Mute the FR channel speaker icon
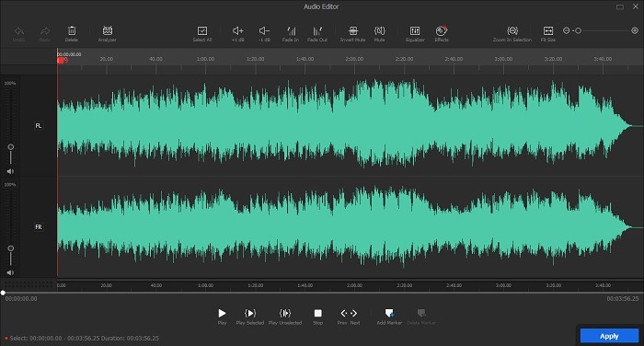This screenshot has height=346, width=644. click(x=10, y=272)
